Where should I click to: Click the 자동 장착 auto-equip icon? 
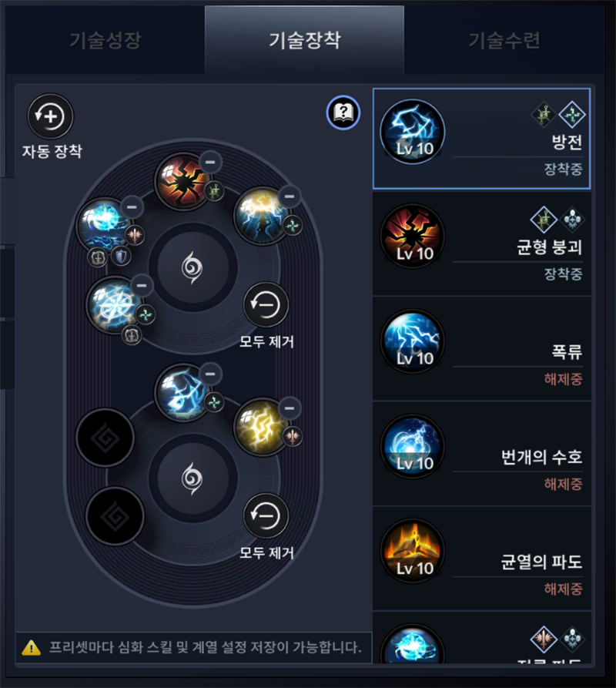tap(50, 116)
